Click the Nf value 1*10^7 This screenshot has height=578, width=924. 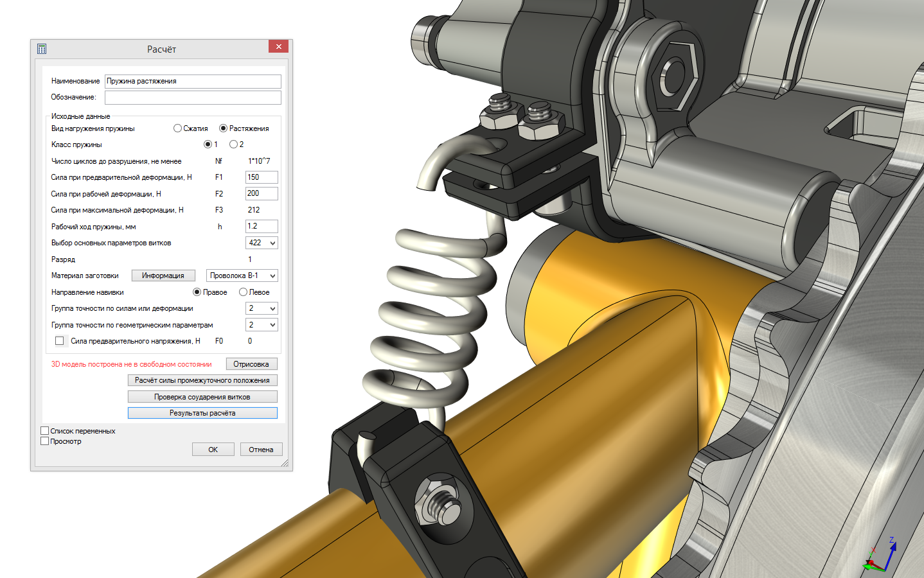pos(259,161)
